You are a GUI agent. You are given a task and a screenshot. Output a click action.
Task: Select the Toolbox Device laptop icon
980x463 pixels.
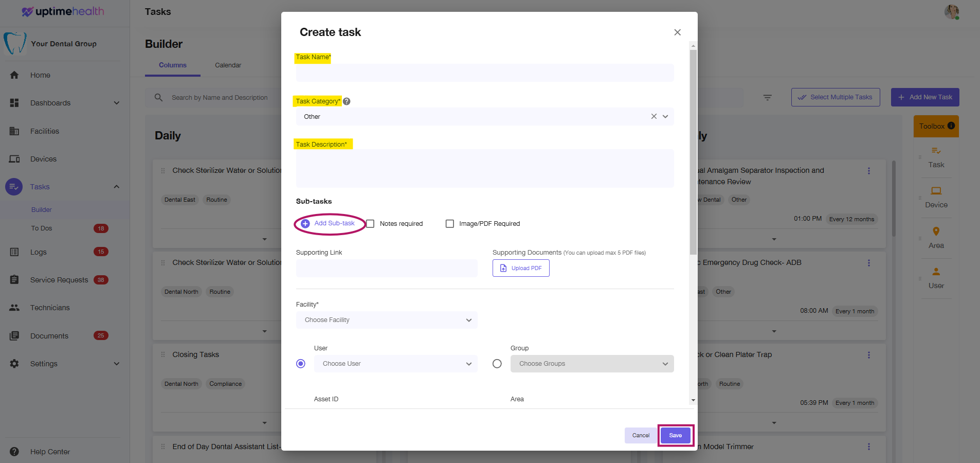pyautogui.click(x=936, y=191)
